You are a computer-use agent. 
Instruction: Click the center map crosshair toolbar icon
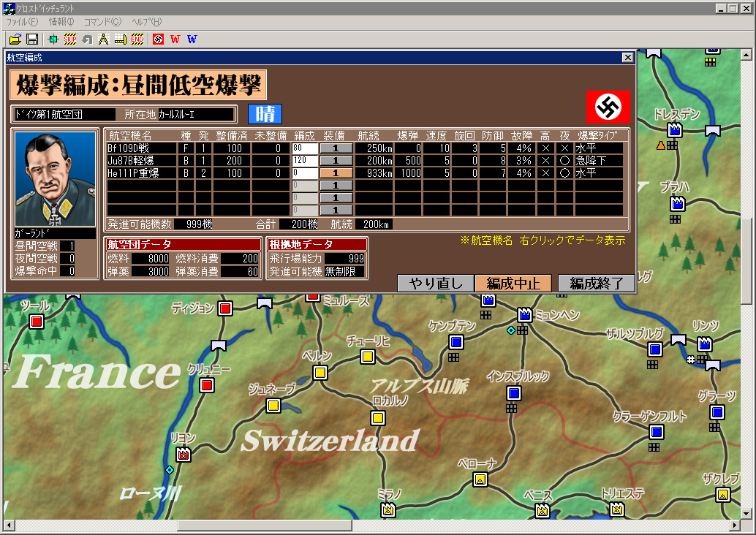pos(53,39)
